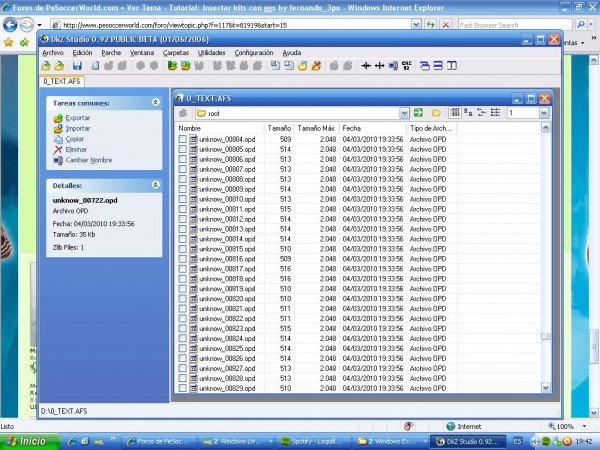Check the box for unknow_00813.opd

click(x=183, y=229)
